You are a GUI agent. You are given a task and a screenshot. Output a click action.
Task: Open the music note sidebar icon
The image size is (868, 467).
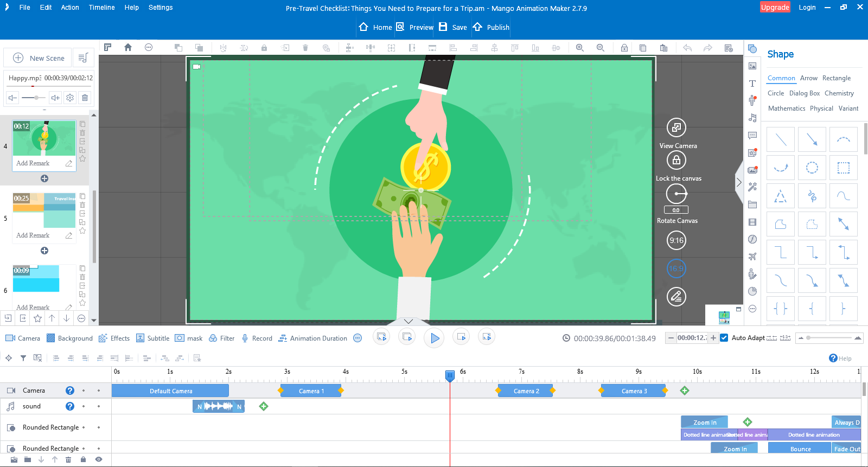click(x=752, y=118)
